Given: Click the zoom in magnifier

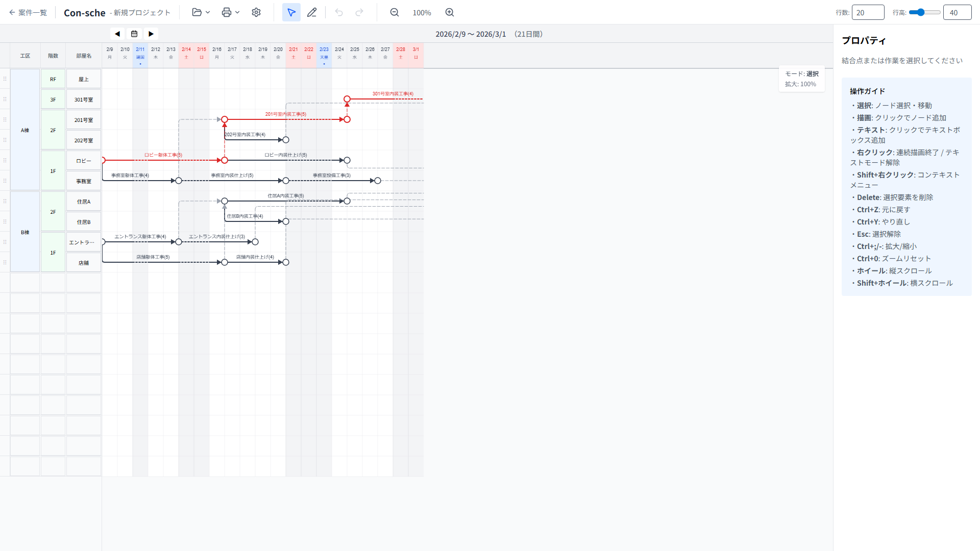Looking at the screenshot, I should coord(449,12).
